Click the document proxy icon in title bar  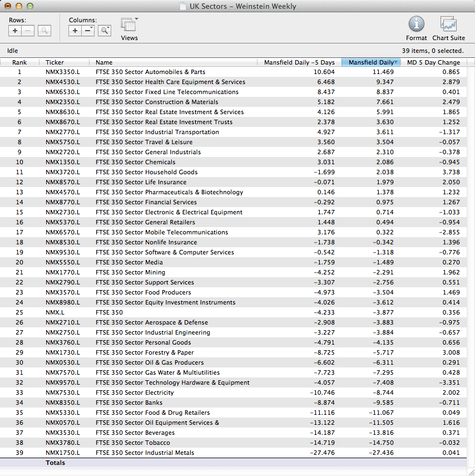pyautogui.click(x=183, y=7)
